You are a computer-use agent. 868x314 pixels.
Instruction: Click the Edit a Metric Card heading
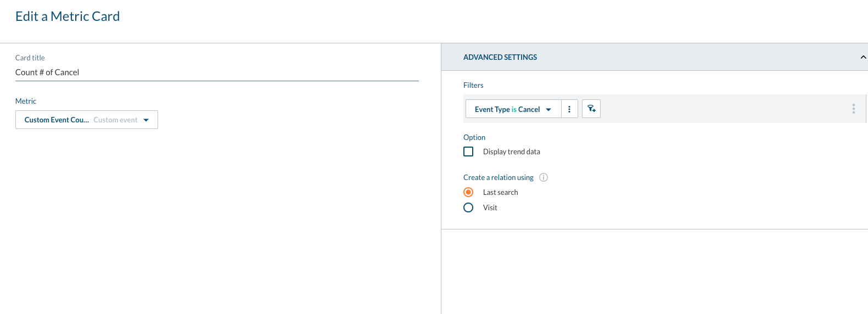tap(68, 16)
